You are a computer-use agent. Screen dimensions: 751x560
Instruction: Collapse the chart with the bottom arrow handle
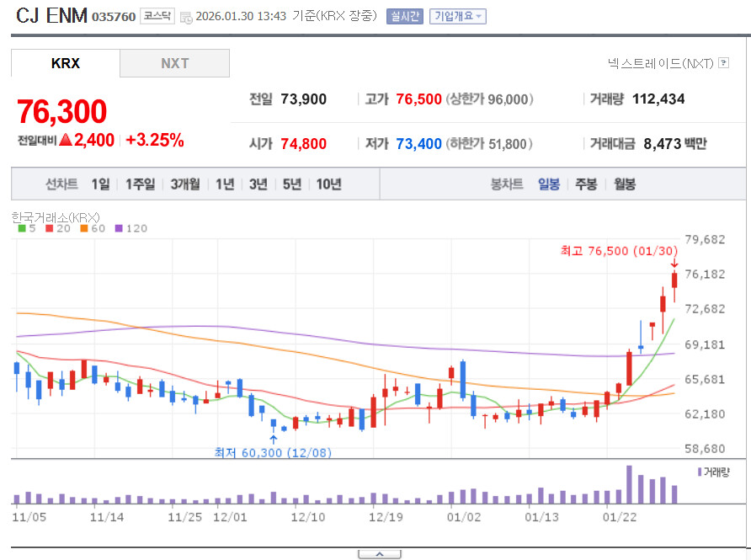click(x=380, y=554)
